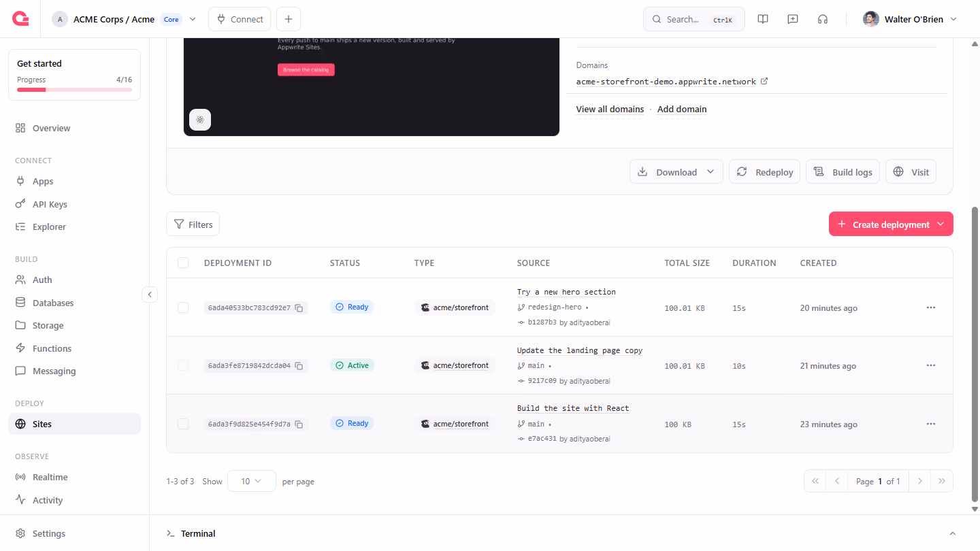Image resolution: width=980 pixels, height=551 pixels.
Task: Open more actions for Active deployment row
Action: [x=931, y=365]
